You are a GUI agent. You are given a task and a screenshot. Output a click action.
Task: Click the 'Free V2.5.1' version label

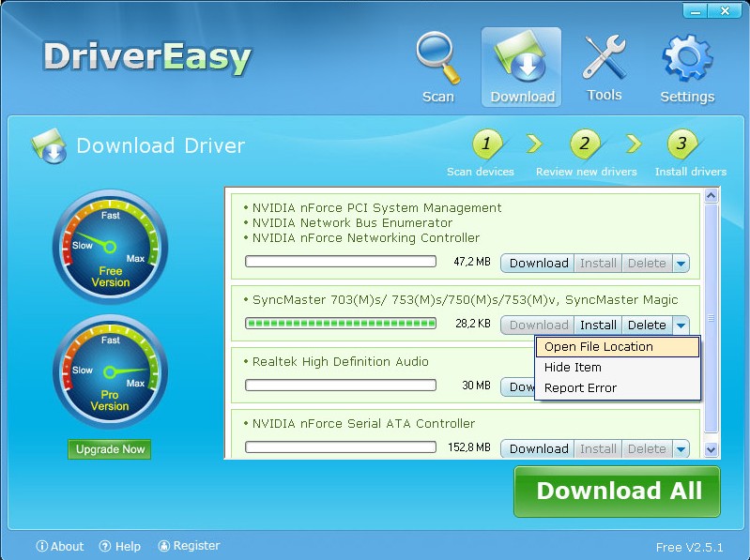689,548
